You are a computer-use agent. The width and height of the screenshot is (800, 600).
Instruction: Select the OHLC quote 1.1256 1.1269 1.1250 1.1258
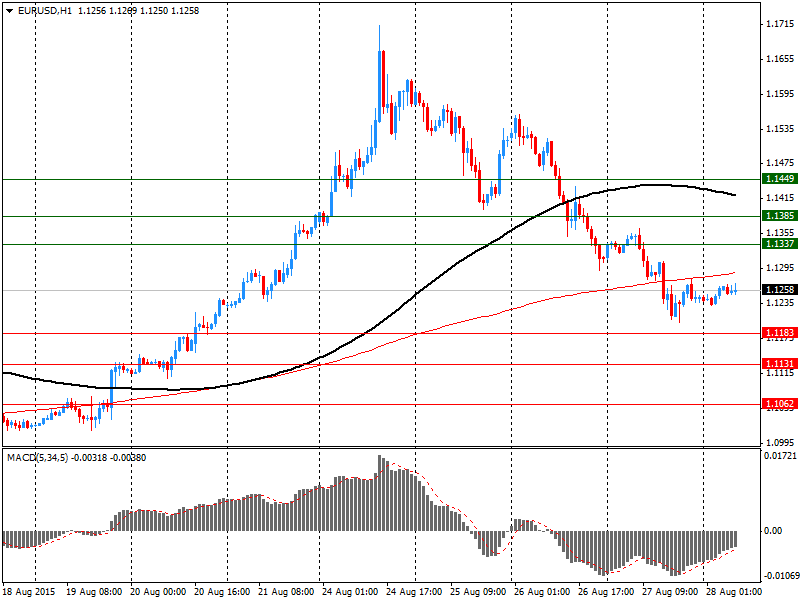139,11
